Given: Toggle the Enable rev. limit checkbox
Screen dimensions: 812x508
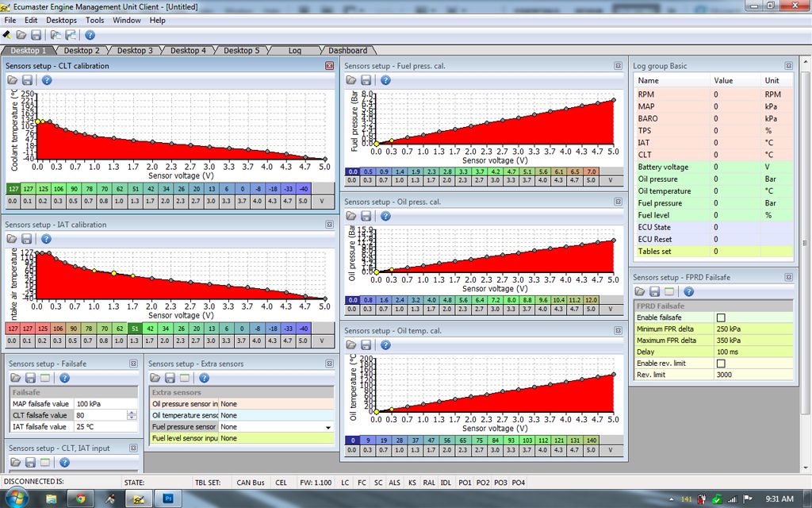Looking at the screenshot, I should point(721,364).
